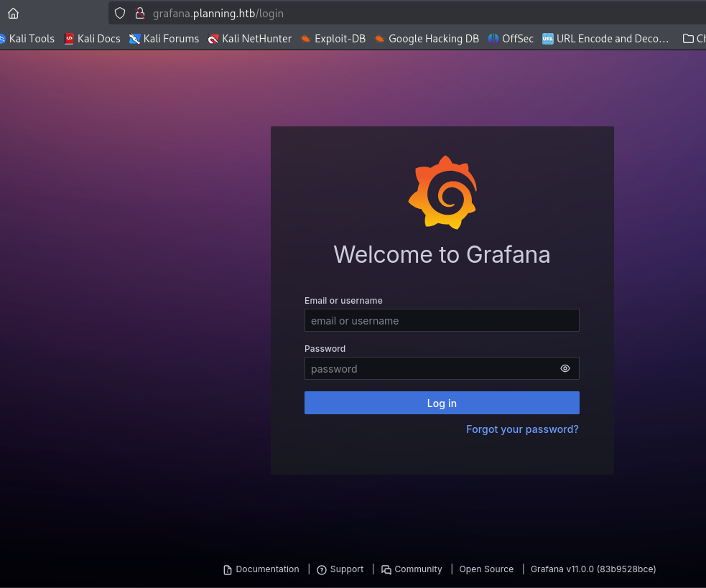
Task: Click Grafana v11.0.0 version text
Action: 593,569
